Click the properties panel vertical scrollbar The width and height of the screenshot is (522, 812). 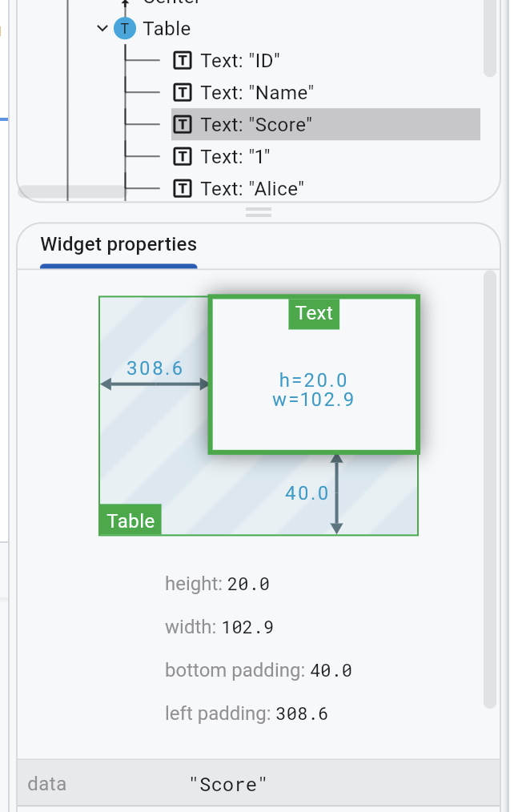490,488
